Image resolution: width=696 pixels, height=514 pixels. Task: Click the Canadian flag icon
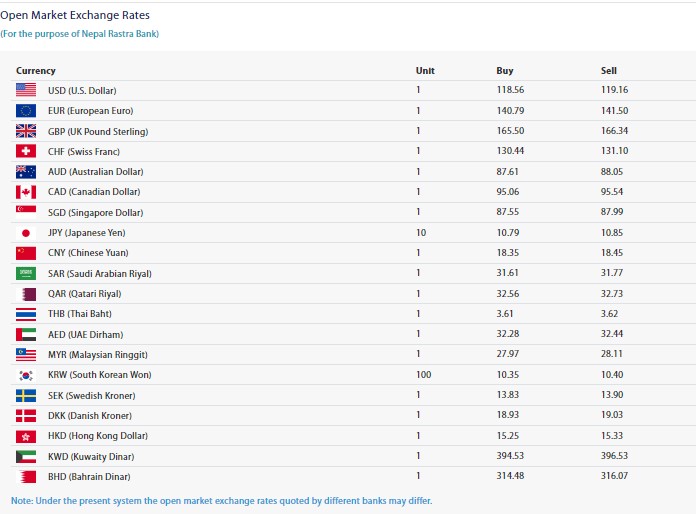pos(26,192)
